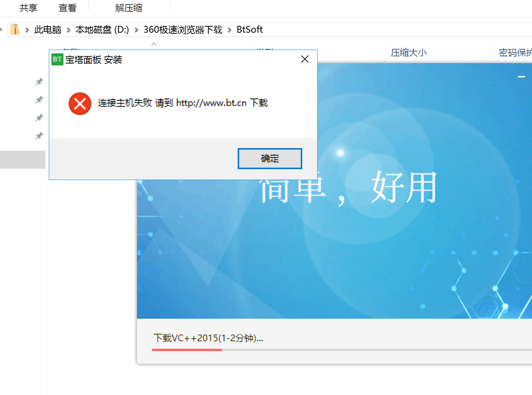This screenshot has width=532, height=395.
Task: Close the 宝塔面板 安装 error dialog
Action: pos(305,59)
